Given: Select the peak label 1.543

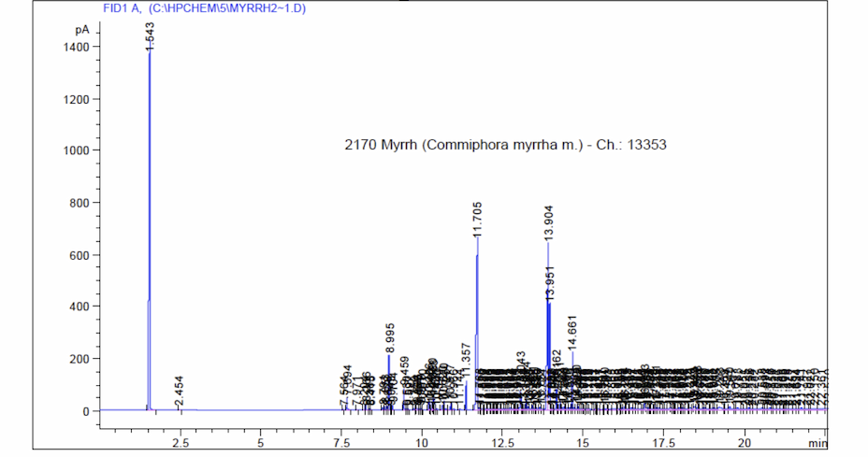Looking at the screenshot, I should tap(150, 36).
